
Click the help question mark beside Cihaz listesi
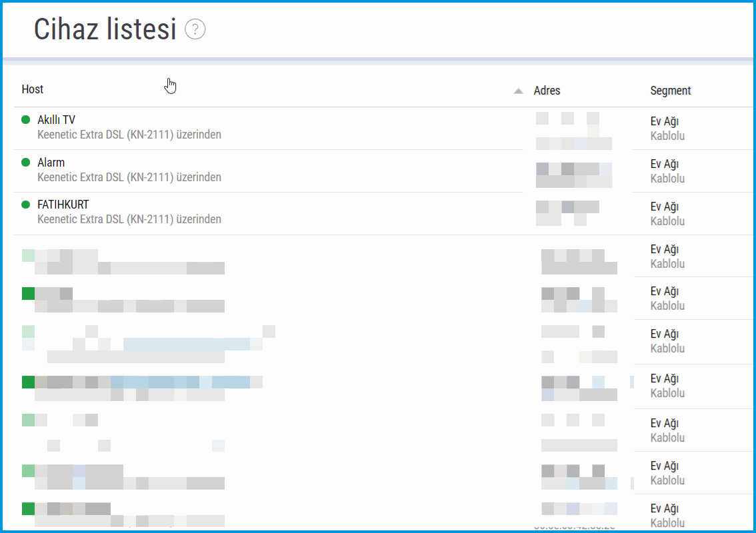coord(195,29)
